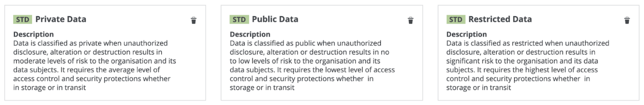Viewport: 644px width, 105px height.
Task: Open the Private Data title
Action: tap(61, 19)
